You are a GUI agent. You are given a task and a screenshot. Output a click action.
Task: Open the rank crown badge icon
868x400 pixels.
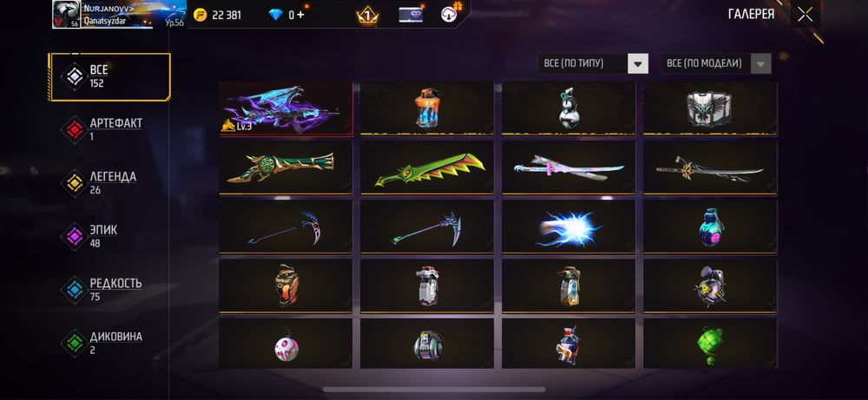pos(367,16)
